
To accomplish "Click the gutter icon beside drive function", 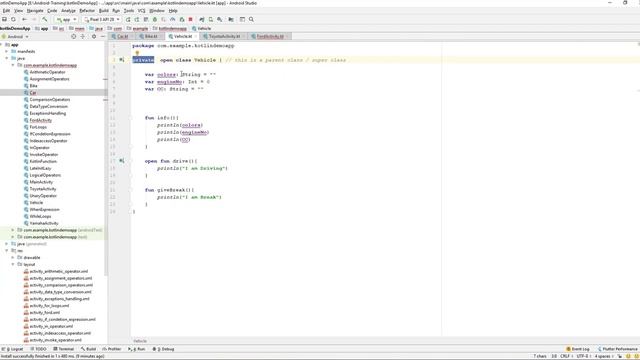I will tap(122, 161).
